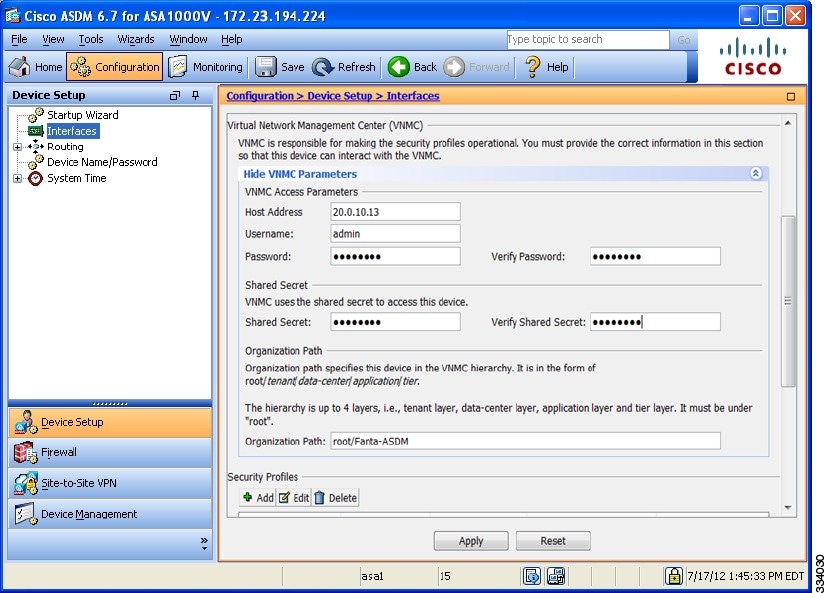Click the search topic field

click(x=588, y=40)
